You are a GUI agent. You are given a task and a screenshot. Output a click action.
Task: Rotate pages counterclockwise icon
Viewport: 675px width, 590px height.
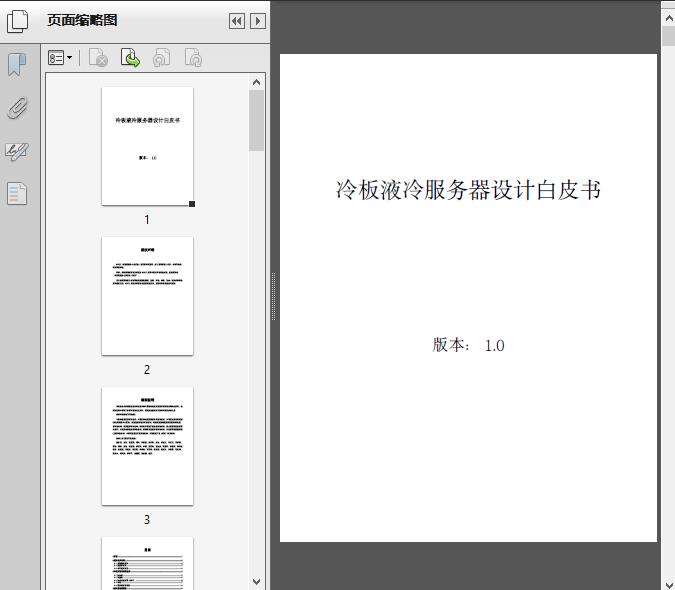pyautogui.click(x=161, y=58)
